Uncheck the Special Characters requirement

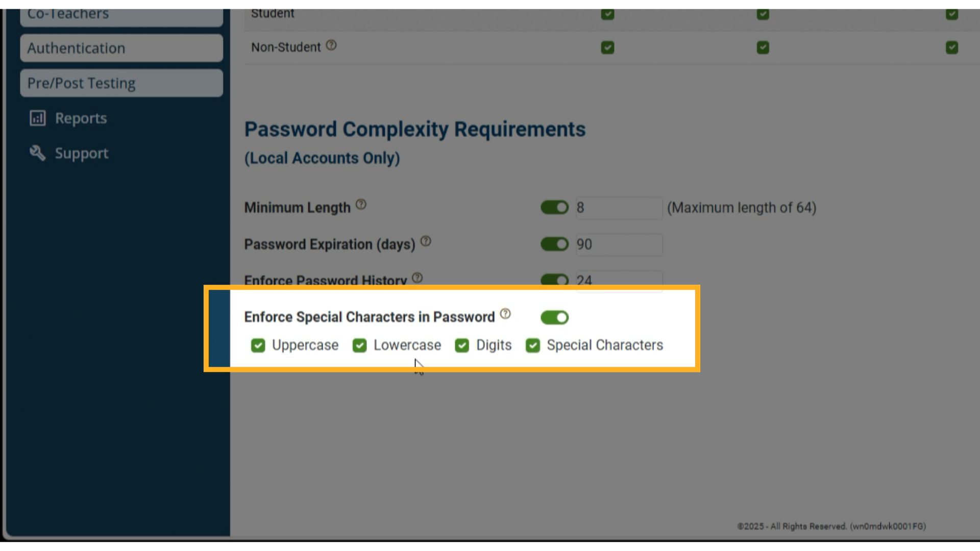(x=532, y=345)
